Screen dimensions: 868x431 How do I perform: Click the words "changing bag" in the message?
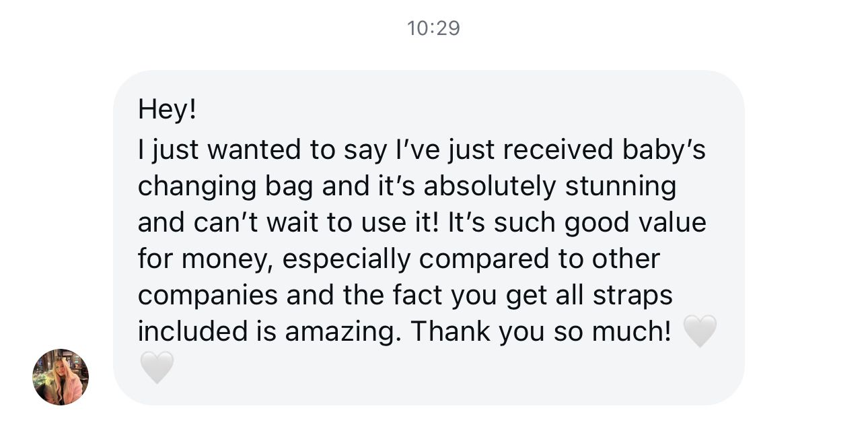[x=225, y=187]
